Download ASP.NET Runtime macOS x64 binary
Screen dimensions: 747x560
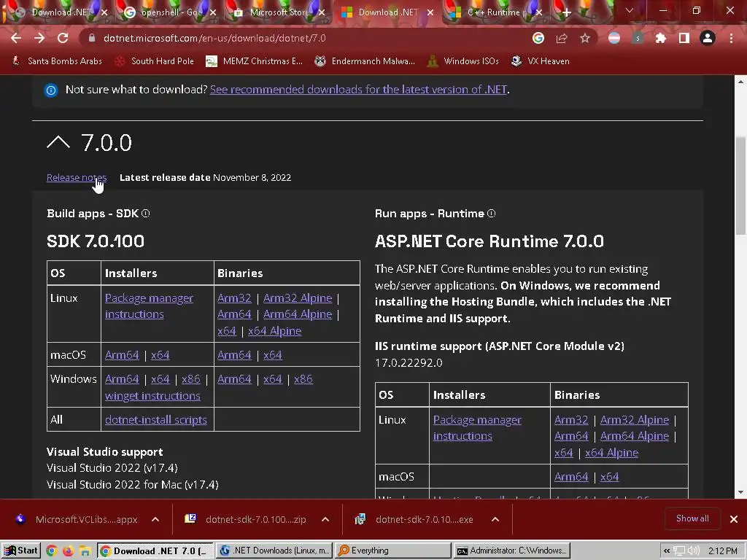coord(609,476)
